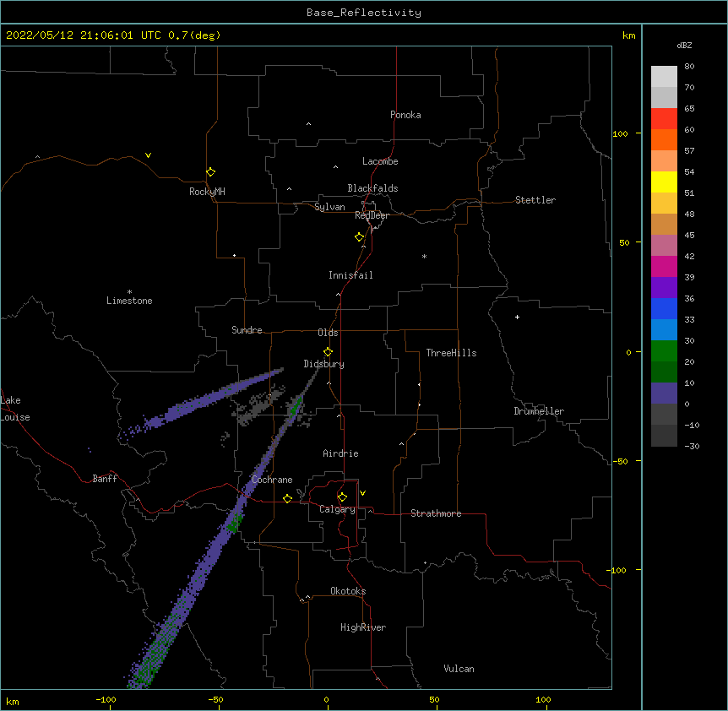Image resolution: width=728 pixels, height=711 pixels.
Task: Click the asterisk marker above Limestone
Action: 129,292
